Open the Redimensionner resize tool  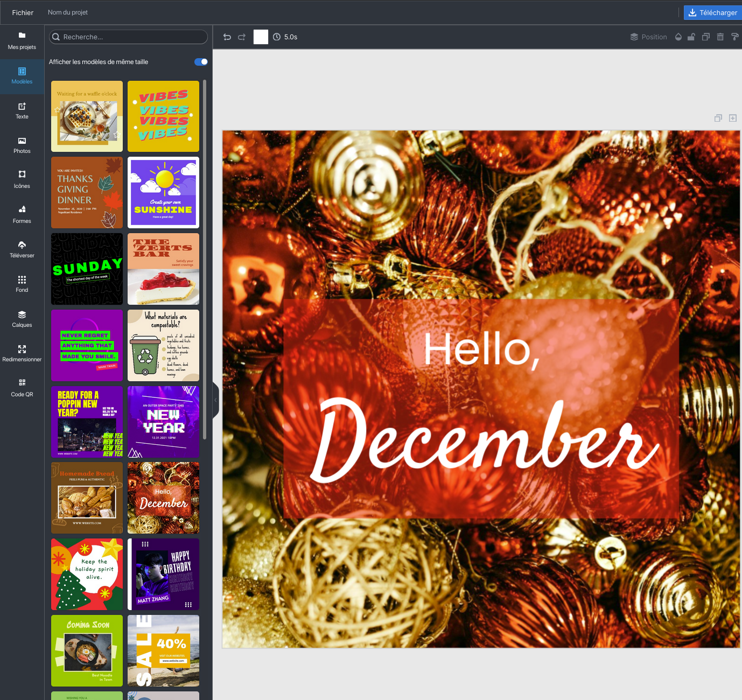pos(22,354)
